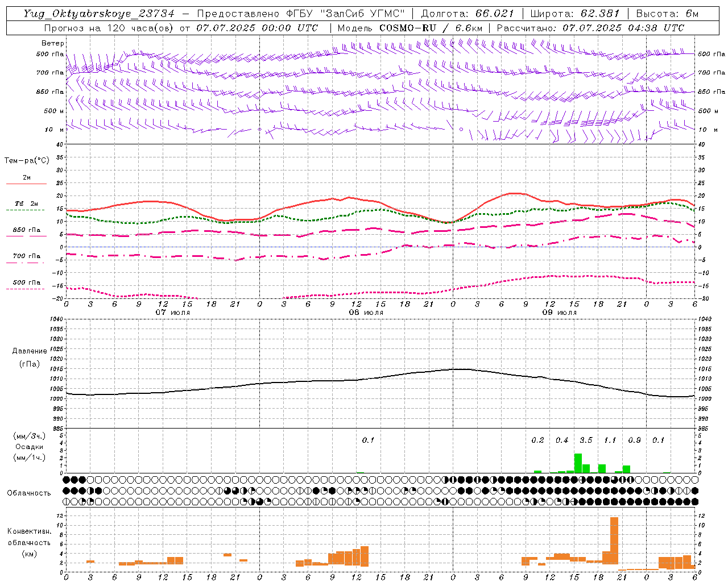The height and width of the screenshot is (582, 728).
Task: Click the tallest green precipitation bar
Action: [578, 463]
